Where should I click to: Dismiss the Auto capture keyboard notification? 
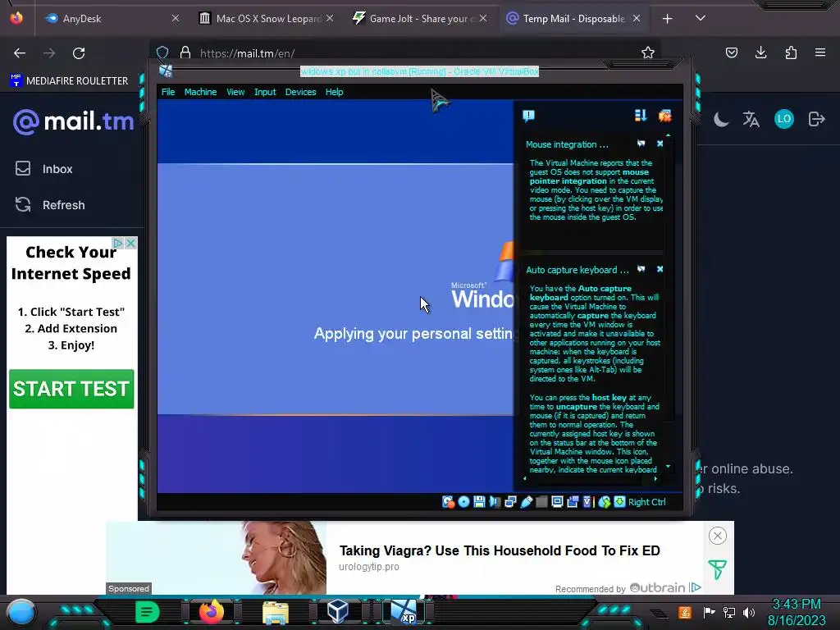pyautogui.click(x=660, y=269)
